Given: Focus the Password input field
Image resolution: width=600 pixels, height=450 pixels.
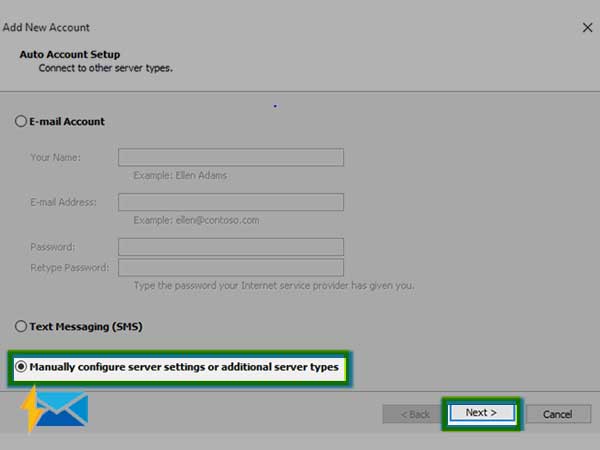Looking at the screenshot, I should coord(231,247).
